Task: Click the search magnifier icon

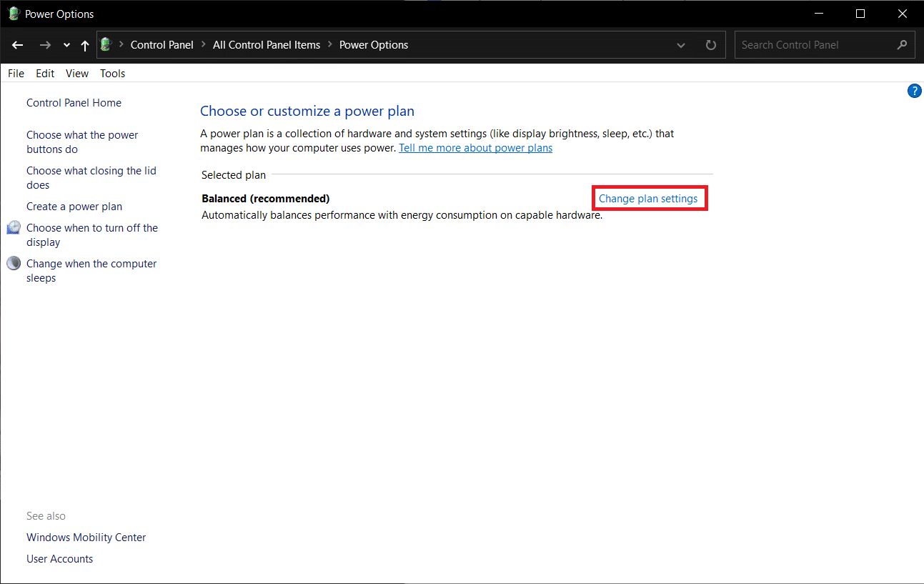Action: 902,44
